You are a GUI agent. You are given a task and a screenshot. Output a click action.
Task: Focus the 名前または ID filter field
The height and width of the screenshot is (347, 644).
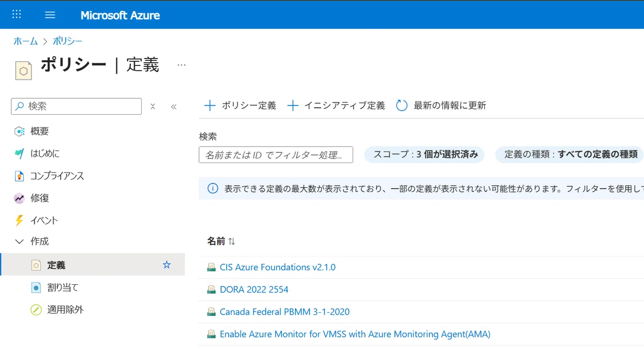276,155
